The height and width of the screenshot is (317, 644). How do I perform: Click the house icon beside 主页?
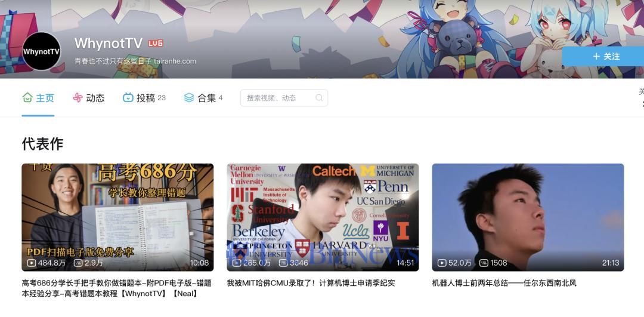[27, 98]
